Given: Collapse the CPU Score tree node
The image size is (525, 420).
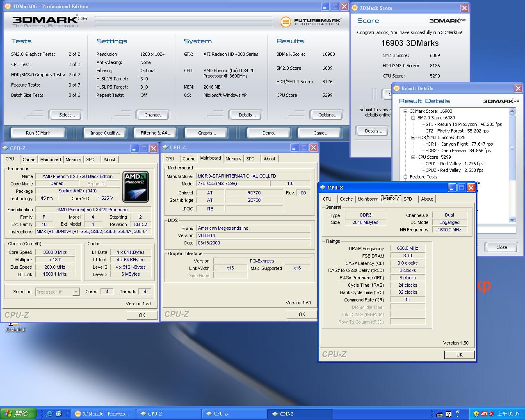Looking at the screenshot, I should [413, 157].
